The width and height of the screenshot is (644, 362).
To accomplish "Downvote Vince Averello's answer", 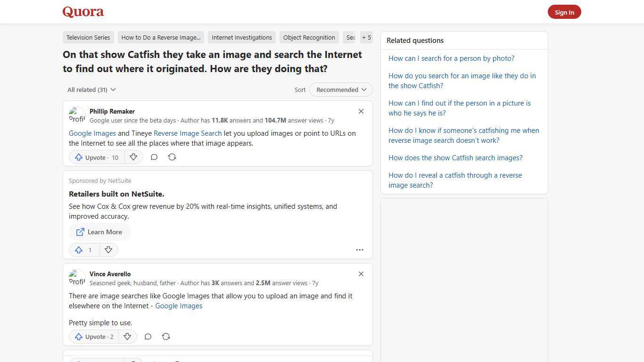I will pyautogui.click(x=127, y=337).
